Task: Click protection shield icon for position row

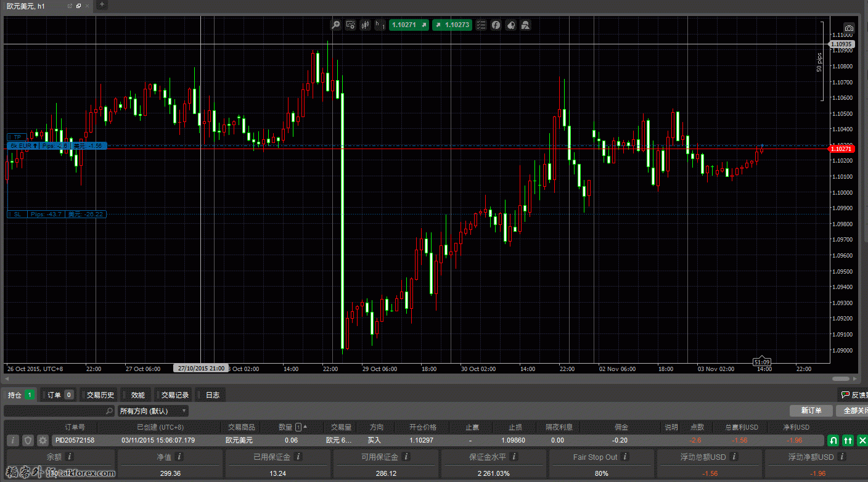Action: click(28, 440)
